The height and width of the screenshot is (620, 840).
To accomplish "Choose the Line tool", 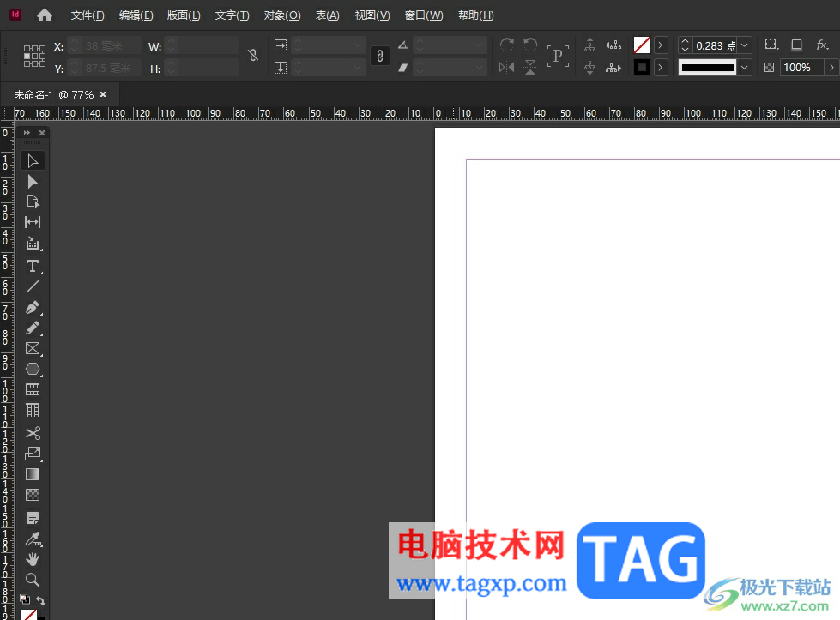I will (33, 286).
